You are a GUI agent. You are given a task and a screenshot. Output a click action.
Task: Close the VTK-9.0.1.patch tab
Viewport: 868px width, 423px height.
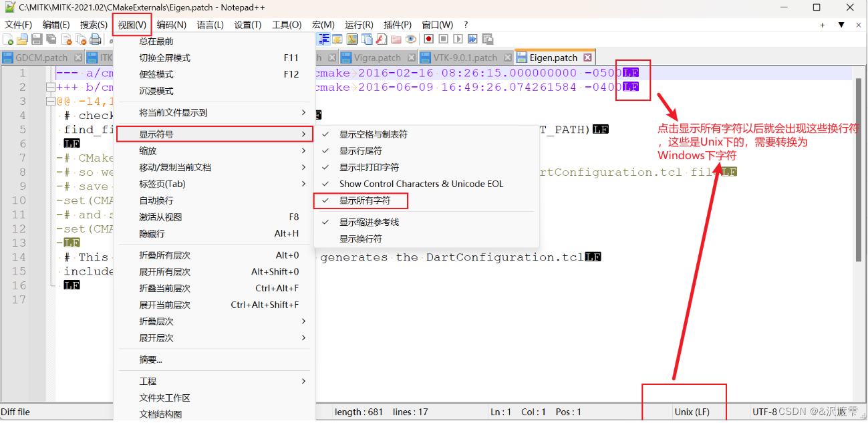[508, 57]
